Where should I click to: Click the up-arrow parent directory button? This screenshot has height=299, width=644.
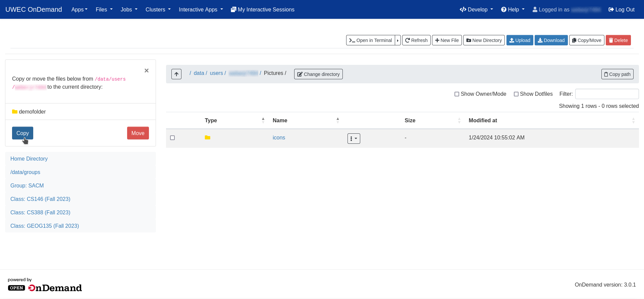tap(176, 74)
